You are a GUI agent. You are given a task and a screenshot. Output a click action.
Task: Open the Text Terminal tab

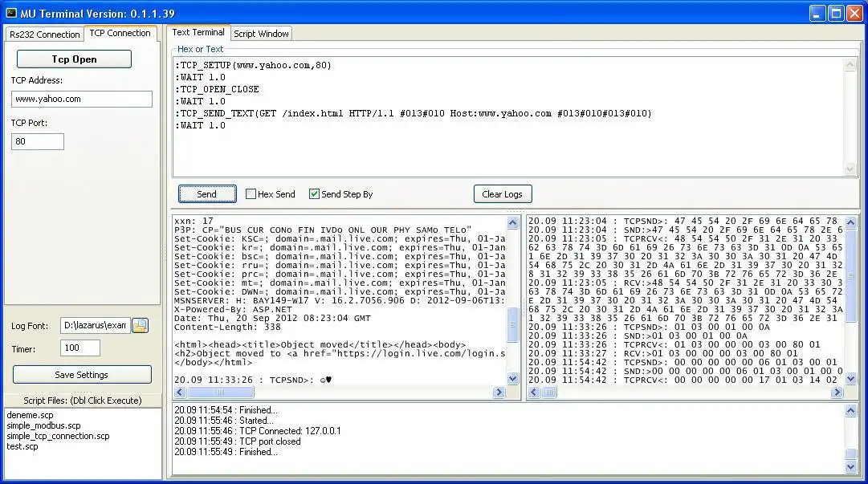tap(198, 33)
